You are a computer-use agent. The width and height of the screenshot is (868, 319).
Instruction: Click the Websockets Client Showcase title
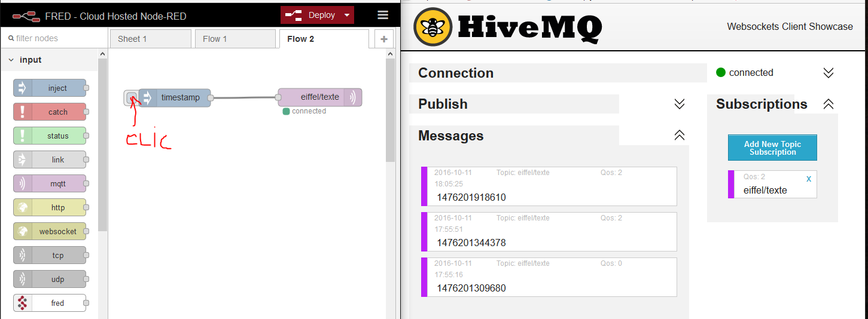click(790, 26)
